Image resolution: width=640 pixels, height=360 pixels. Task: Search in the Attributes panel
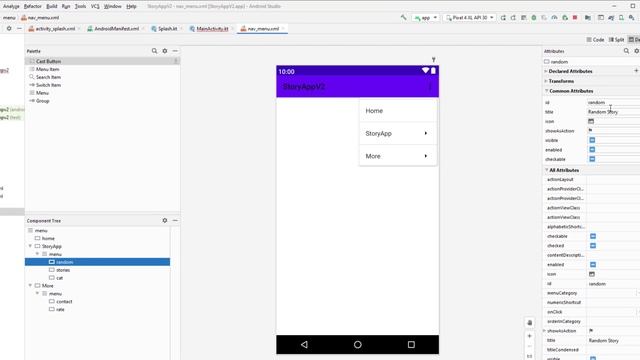(626, 51)
